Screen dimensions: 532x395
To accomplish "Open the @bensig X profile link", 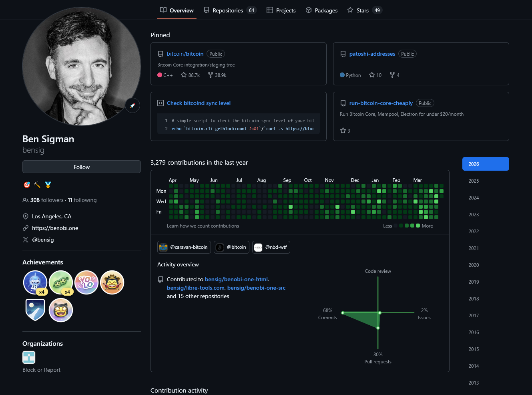I will pos(43,240).
